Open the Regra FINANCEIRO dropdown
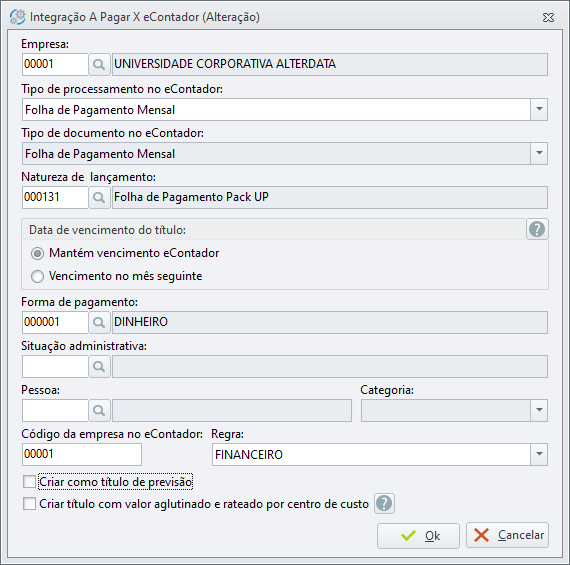 coord(539,454)
